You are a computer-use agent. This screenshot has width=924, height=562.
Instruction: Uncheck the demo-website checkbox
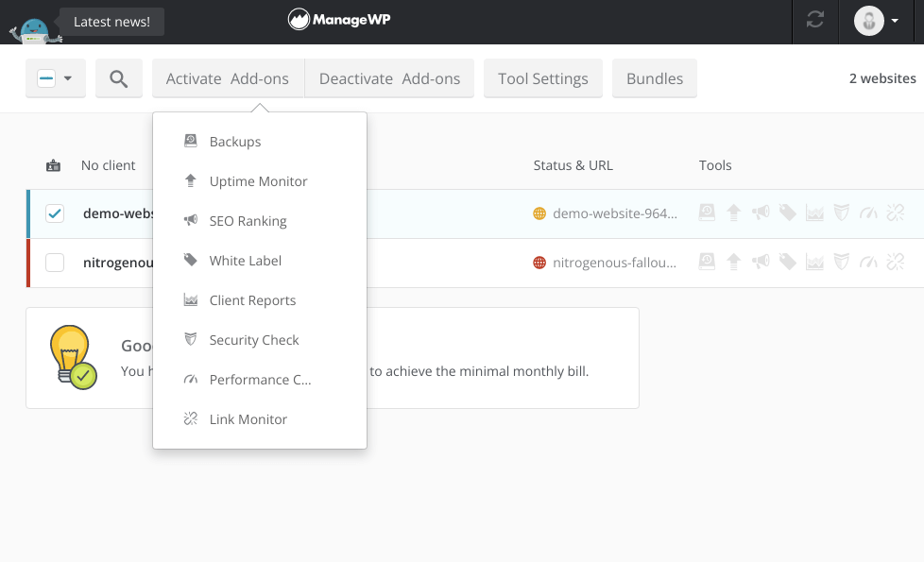pos(55,213)
